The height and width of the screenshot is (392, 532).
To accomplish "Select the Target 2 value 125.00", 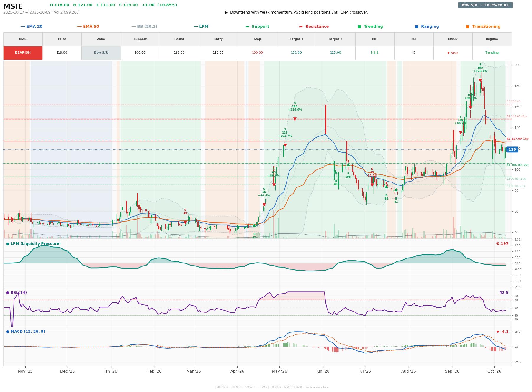I will pyautogui.click(x=335, y=53).
